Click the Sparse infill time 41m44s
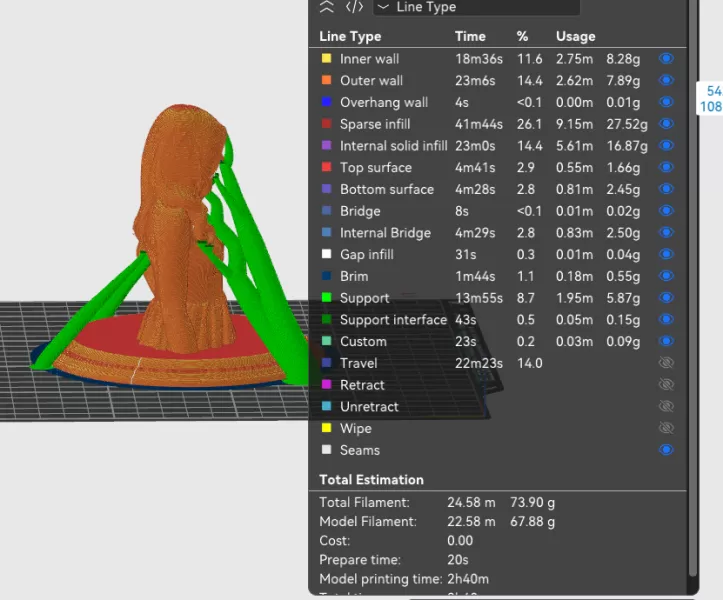Screen dimensions: 723x600 coord(479,124)
